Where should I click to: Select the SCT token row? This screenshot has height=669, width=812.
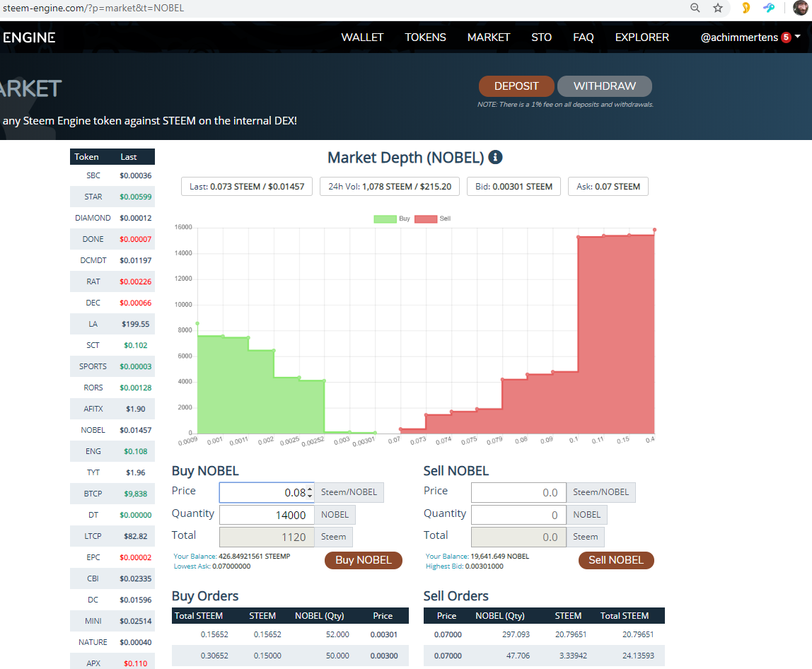pos(112,345)
